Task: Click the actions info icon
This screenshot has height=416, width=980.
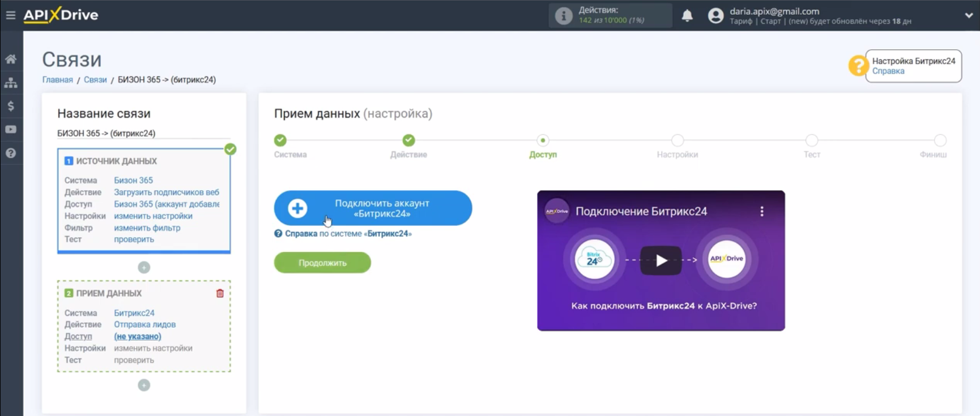Action: coord(563,16)
